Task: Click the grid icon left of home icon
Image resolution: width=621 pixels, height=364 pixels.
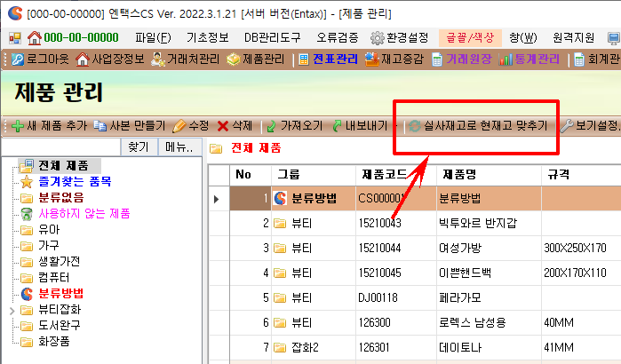Action: [15, 38]
